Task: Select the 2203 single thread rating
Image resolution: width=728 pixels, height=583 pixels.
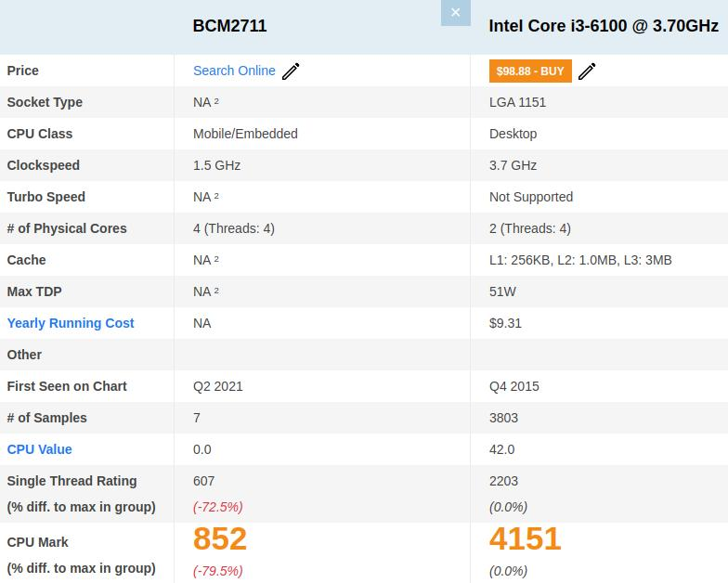Action: click(503, 481)
